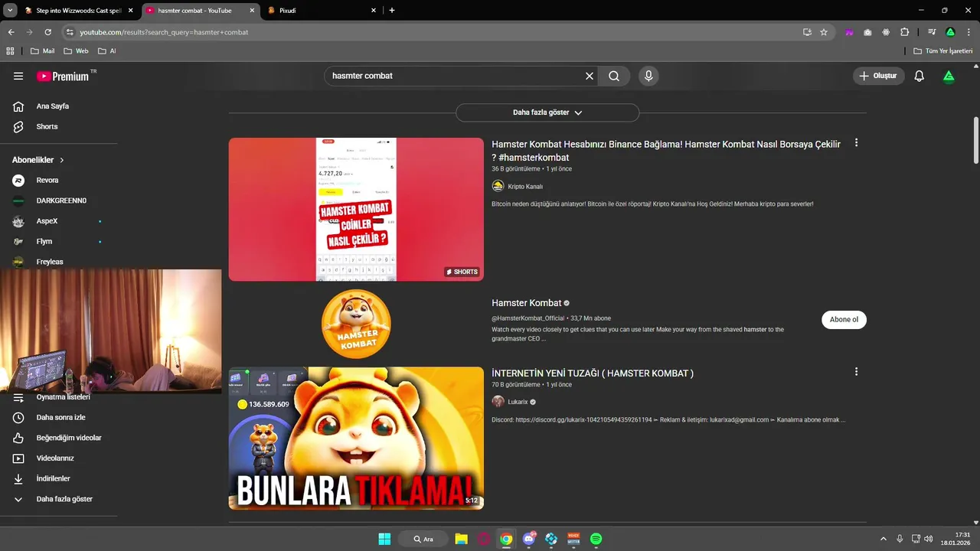Open the Binance Bağlama video title
Image resolution: width=980 pixels, height=551 pixels.
tap(666, 151)
